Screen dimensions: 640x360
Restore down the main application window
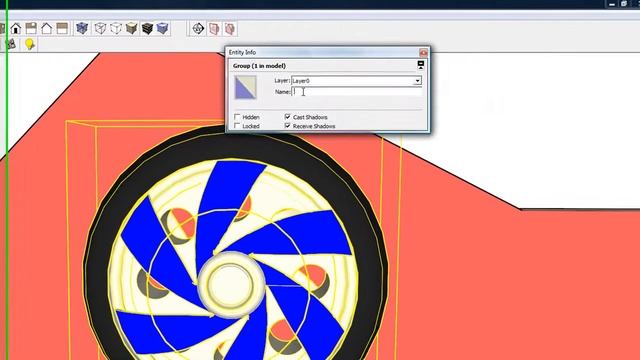pyautogui.click(x=624, y=4)
